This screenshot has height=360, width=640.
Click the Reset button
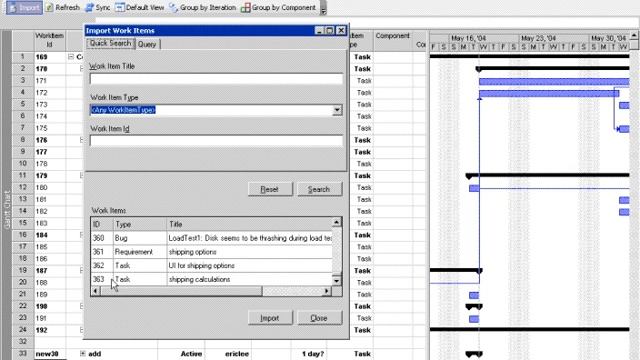tap(270, 189)
